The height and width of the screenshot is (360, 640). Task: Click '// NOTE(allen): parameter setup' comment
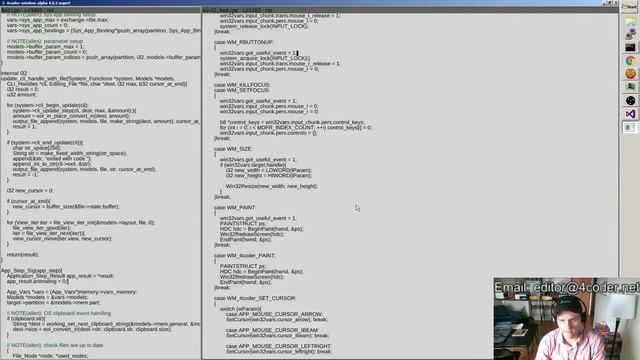(45, 41)
